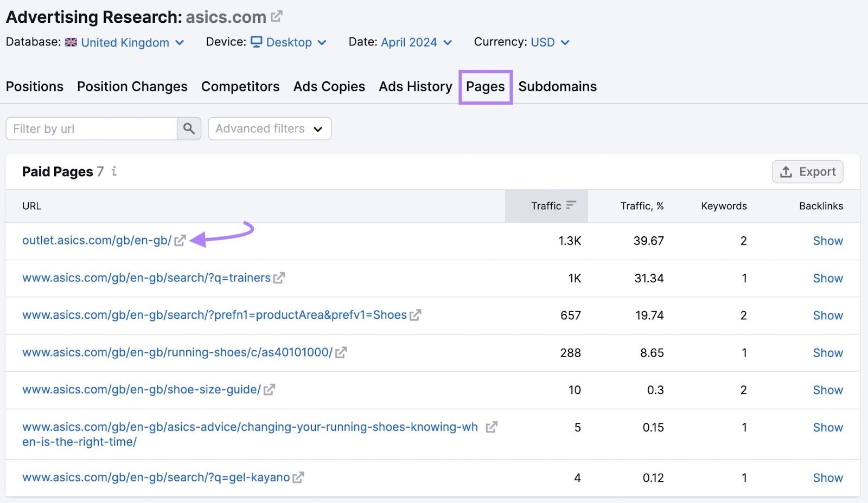Click the external link icon on the gel-kayano row
The height and width of the screenshot is (503, 868).
(x=297, y=478)
